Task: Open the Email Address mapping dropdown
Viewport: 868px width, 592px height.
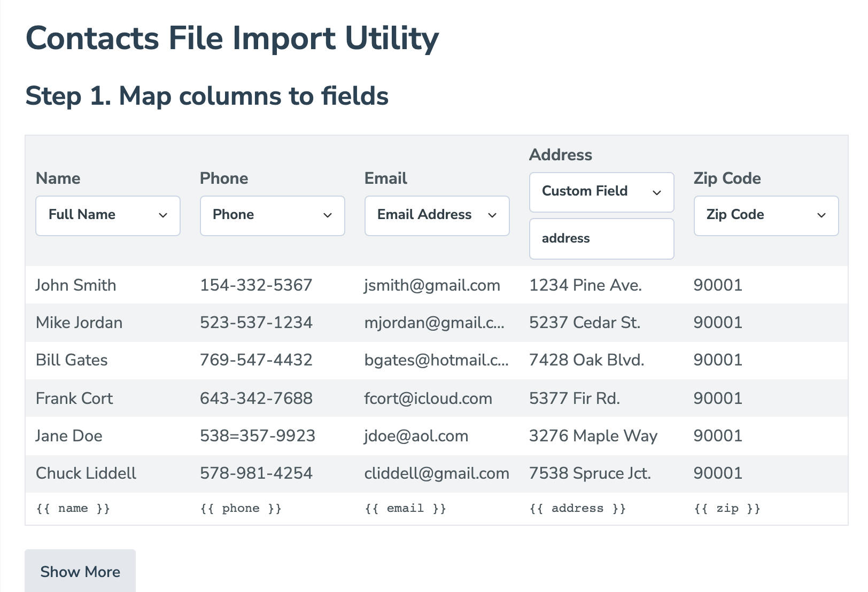Action: click(437, 215)
